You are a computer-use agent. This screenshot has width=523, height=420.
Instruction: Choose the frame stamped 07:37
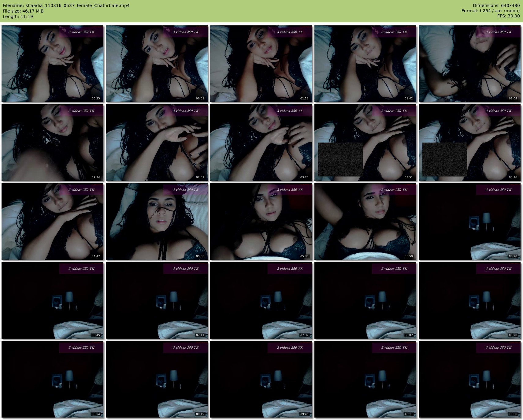click(261, 300)
